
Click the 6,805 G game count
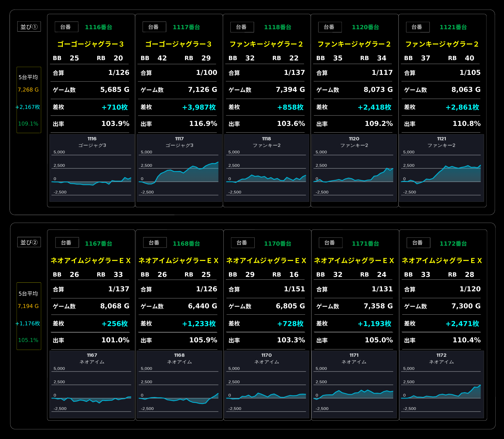click(290, 306)
